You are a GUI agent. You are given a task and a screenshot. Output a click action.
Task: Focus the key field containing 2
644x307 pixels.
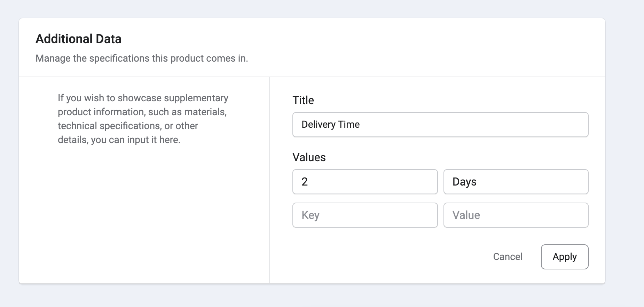pos(365,182)
